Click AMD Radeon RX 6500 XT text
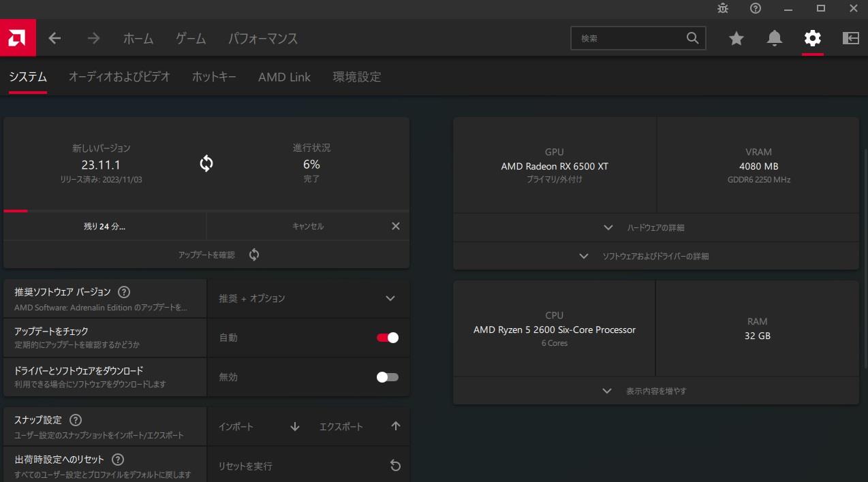 555,166
